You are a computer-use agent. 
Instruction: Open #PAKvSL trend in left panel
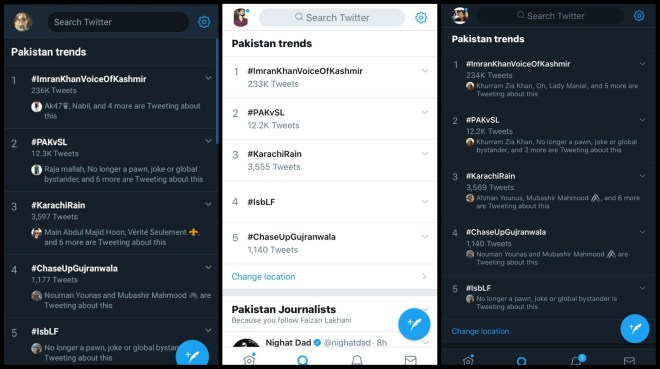(x=49, y=142)
